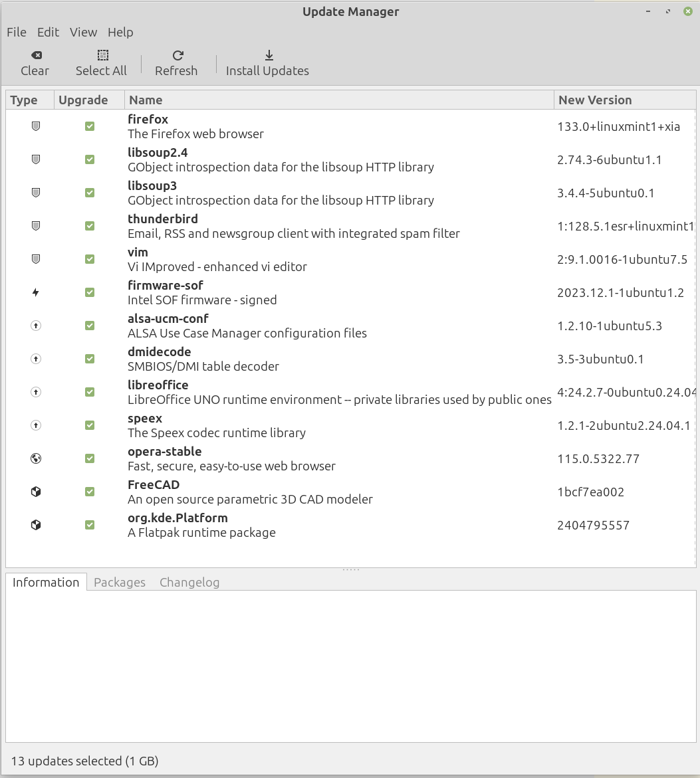Switch to the Information tab

pyautogui.click(x=46, y=582)
